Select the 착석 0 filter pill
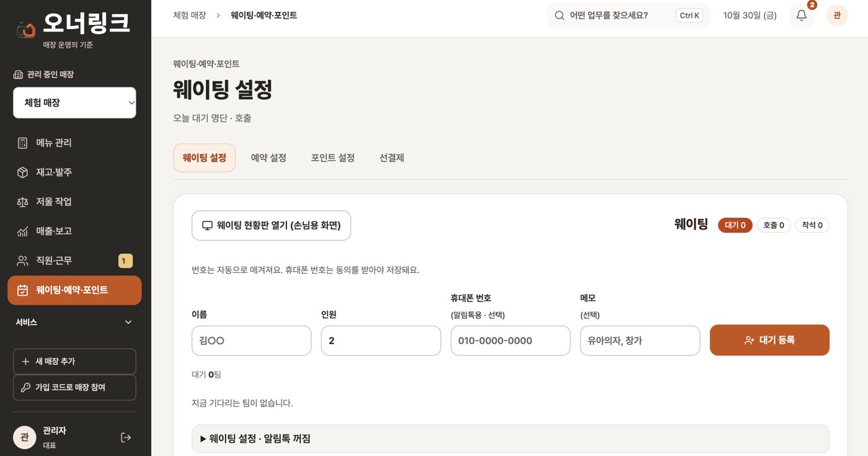This screenshot has height=456, width=868. pyautogui.click(x=812, y=225)
